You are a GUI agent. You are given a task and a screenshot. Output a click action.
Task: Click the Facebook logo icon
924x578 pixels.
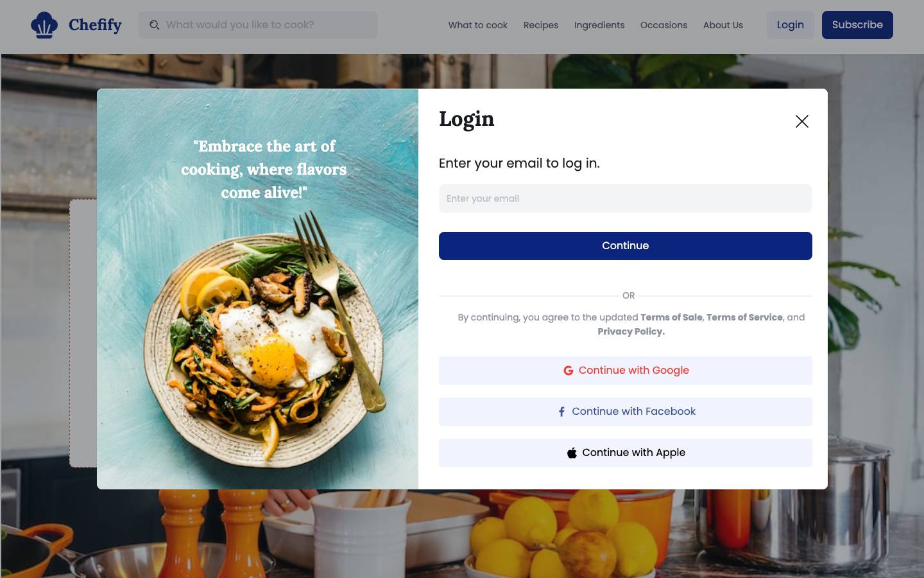(561, 412)
